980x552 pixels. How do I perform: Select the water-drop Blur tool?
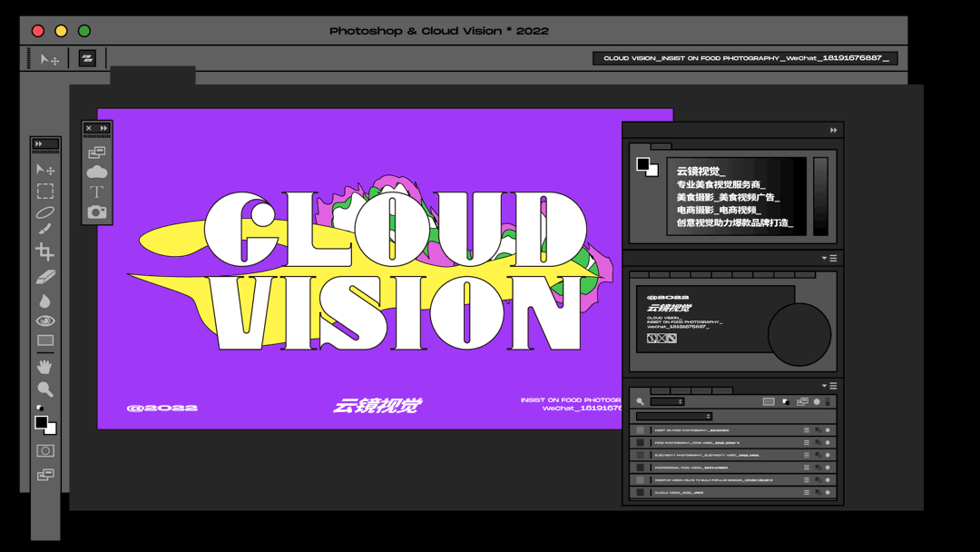tap(44, 301)
